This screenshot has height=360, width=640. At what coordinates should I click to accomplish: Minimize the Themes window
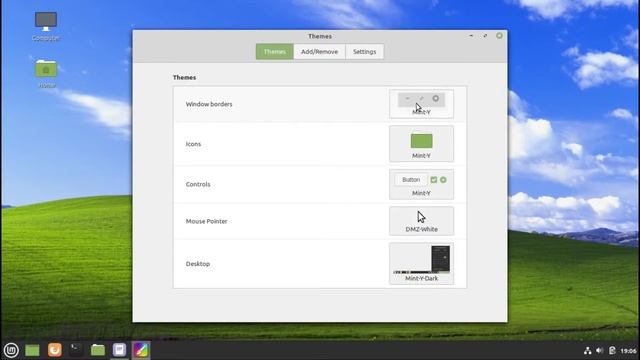[471, 36]
